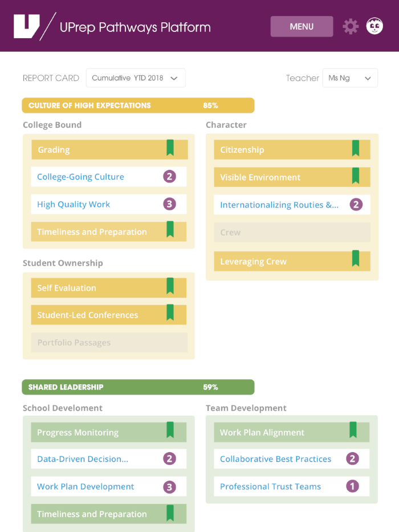The width and height of the screenshot is (399, 532).
Task: Open the Internationalizing Routies link
Action: [x=279, y=205]
